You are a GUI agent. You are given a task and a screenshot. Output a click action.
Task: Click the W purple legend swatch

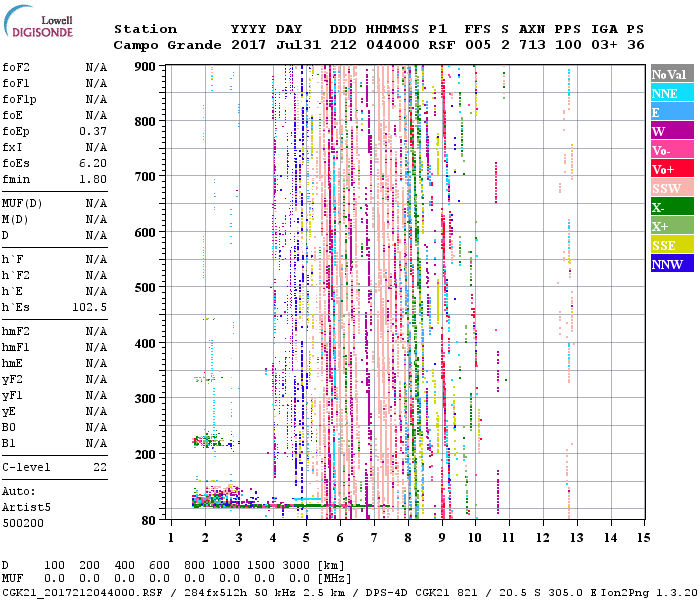671,131
